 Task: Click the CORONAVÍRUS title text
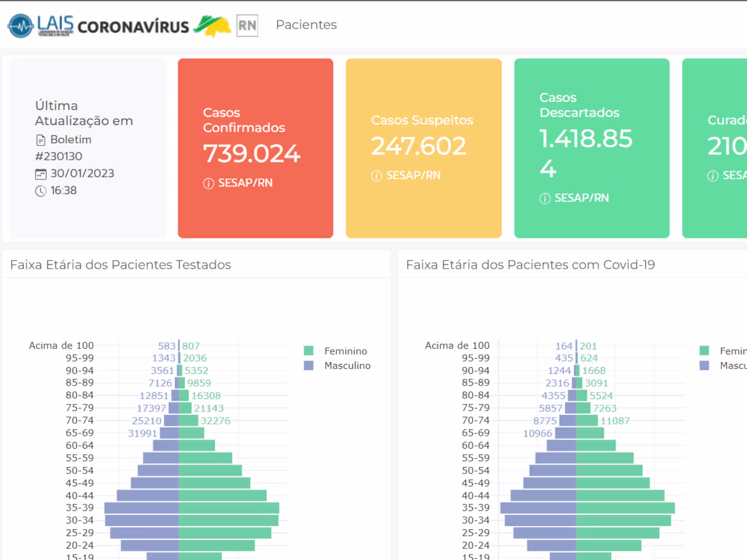tap(133, 26)
